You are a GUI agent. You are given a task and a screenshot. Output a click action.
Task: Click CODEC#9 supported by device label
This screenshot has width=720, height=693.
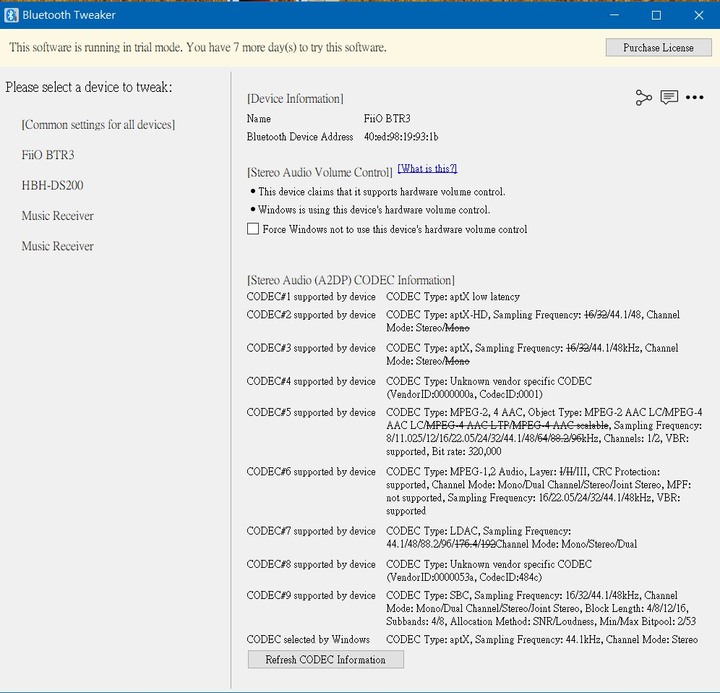tap(311, 595)
